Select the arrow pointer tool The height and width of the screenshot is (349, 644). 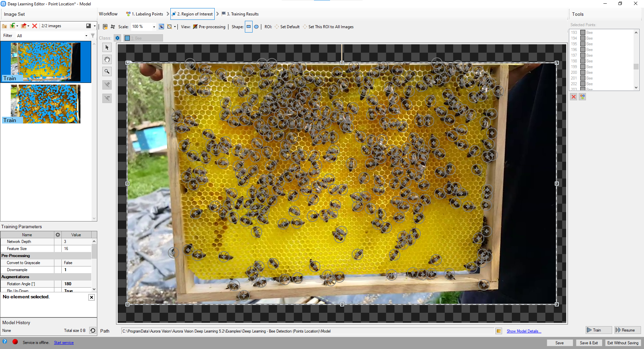click(107, 48)
